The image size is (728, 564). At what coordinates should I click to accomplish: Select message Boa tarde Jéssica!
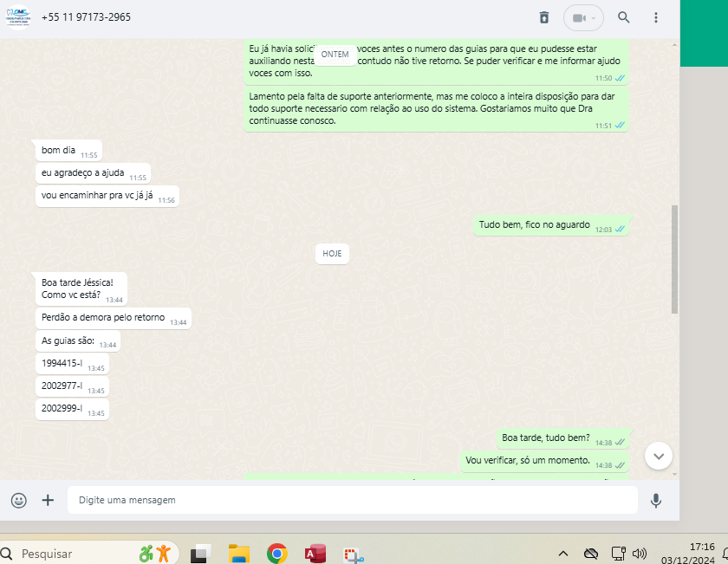81,288
